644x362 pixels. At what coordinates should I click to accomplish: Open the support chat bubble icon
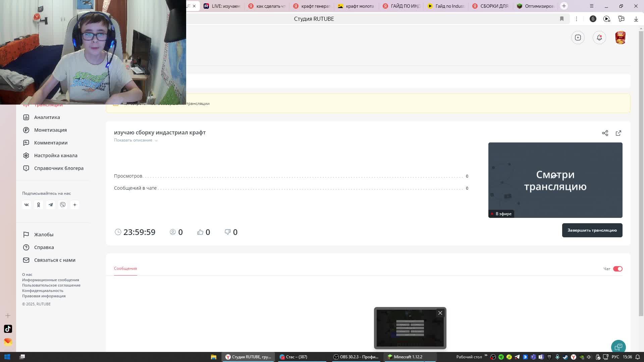pos(618,347)
